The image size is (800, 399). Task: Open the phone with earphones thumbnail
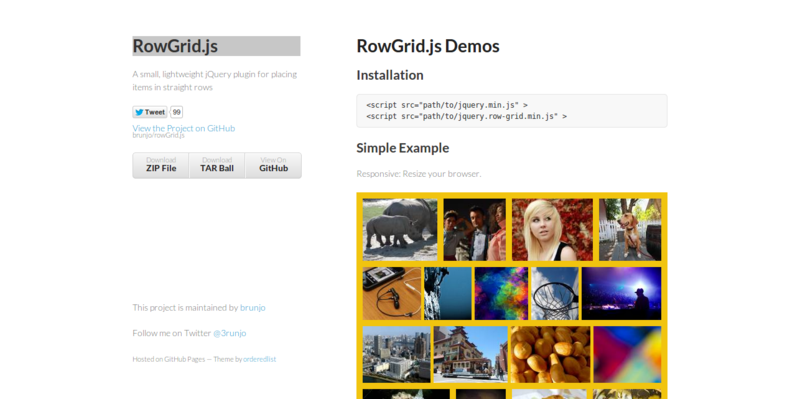392,293
